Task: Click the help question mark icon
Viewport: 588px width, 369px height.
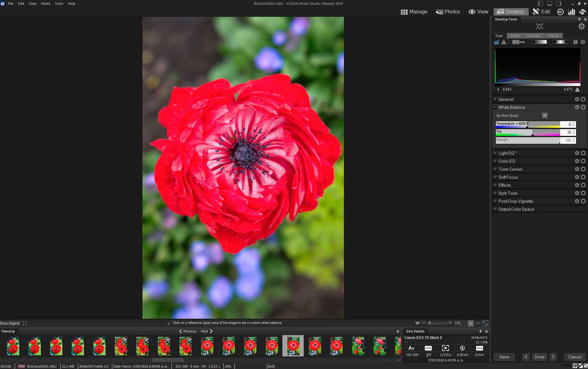Action: coord(575,42)
